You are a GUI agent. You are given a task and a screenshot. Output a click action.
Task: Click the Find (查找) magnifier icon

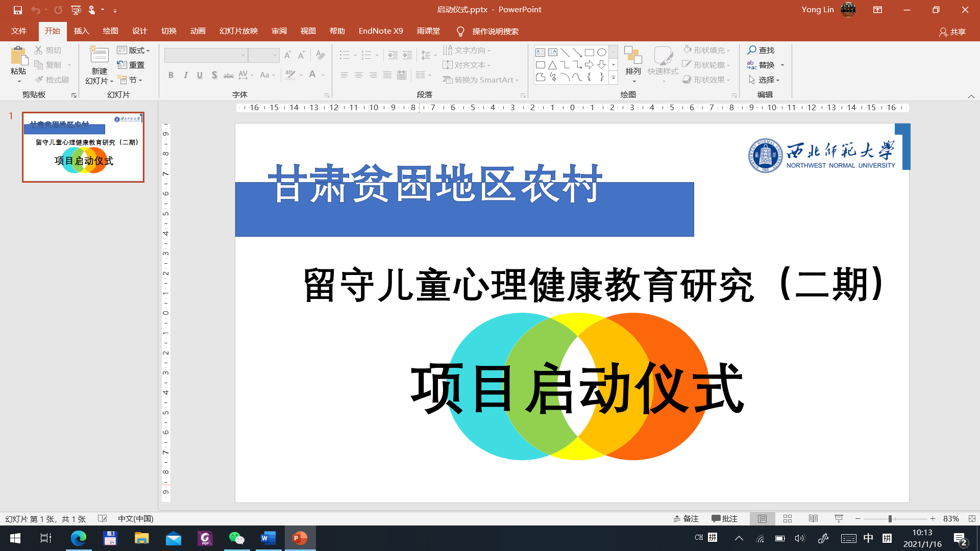click(x=752, y=50)
